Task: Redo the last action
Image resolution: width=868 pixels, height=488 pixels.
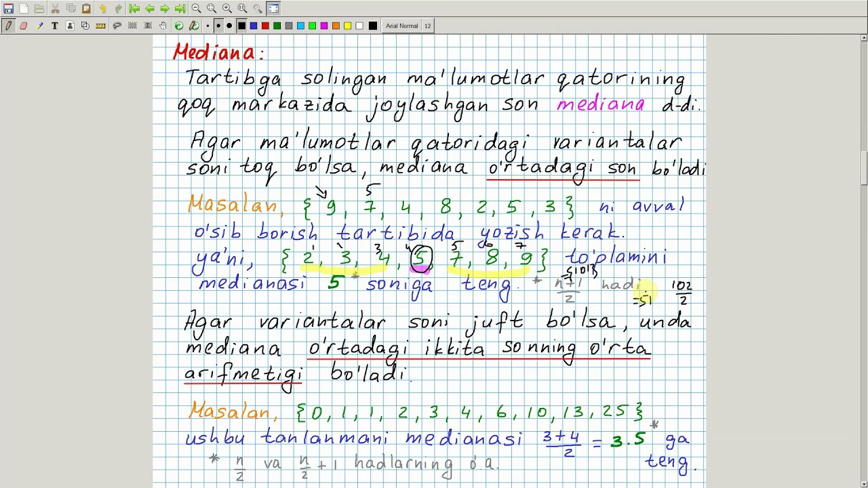Action: tap(118, 9)
